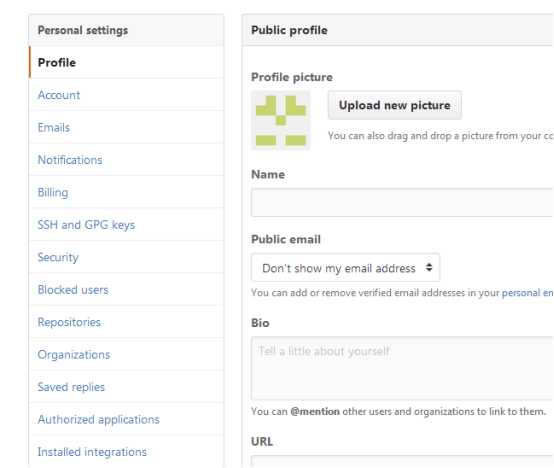The image size is (554, 468).
Task: Open Account settings
Action: [x=126, y=95]
